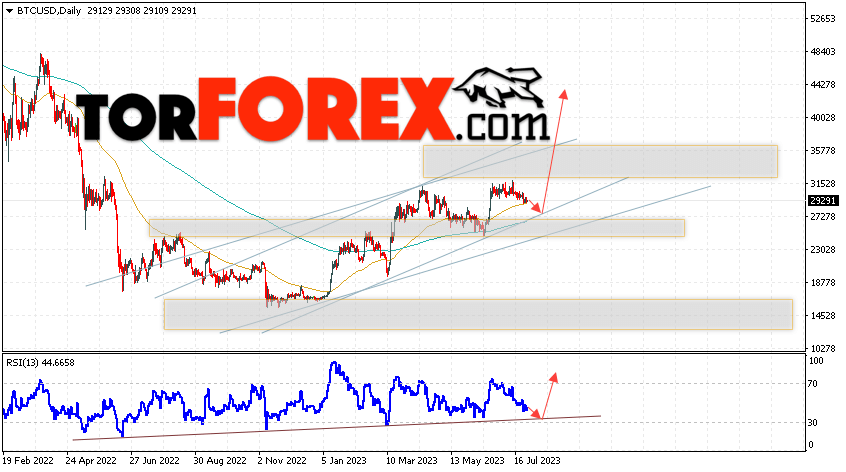
Task: Click the 24 Apr 2022 date label
Action: coord(91,461)
